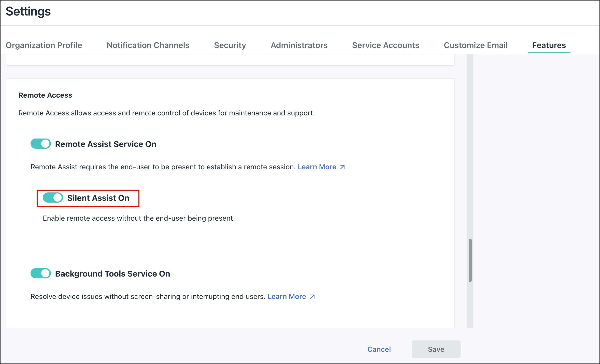Turn off Remote Assist Service
This screenshot has width=600, height=364.
coord(40,144)
